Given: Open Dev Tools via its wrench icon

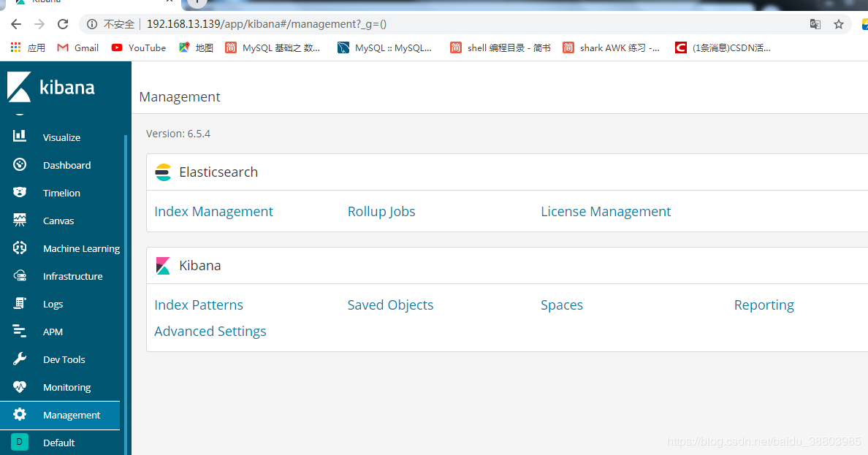Looking at the screenshot, I should click(20, 359).
